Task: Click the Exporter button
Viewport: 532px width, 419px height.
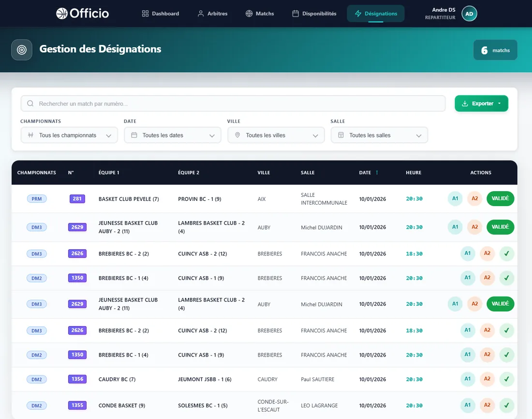Action: [x=481, y=104]
